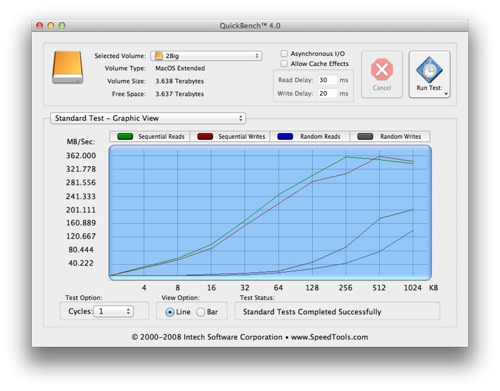Open Run Test options arrow
The height and width of the screenshot is (391, 500).
(446, 94)
